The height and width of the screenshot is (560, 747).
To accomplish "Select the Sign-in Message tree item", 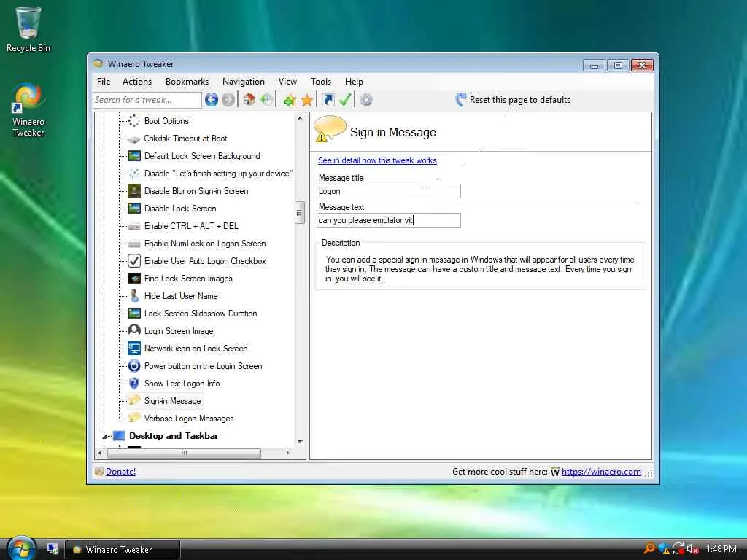I will pyautogui.click(x=172, y=401).
